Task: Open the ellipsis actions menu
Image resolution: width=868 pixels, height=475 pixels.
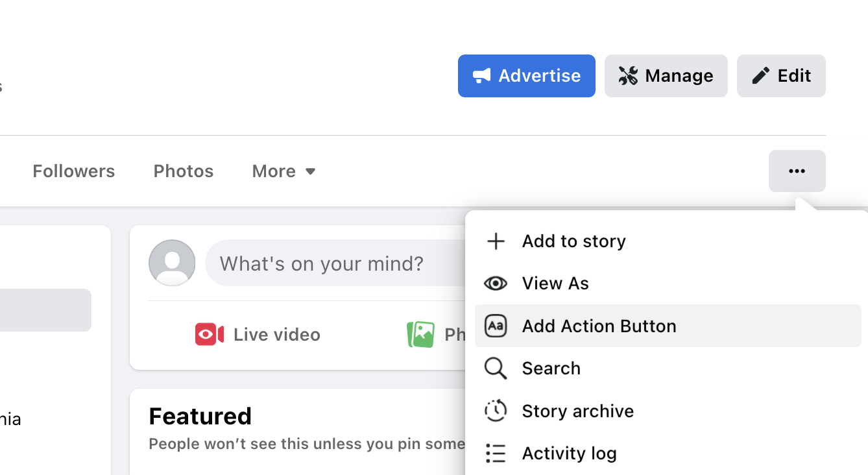Action: (797, 171)
